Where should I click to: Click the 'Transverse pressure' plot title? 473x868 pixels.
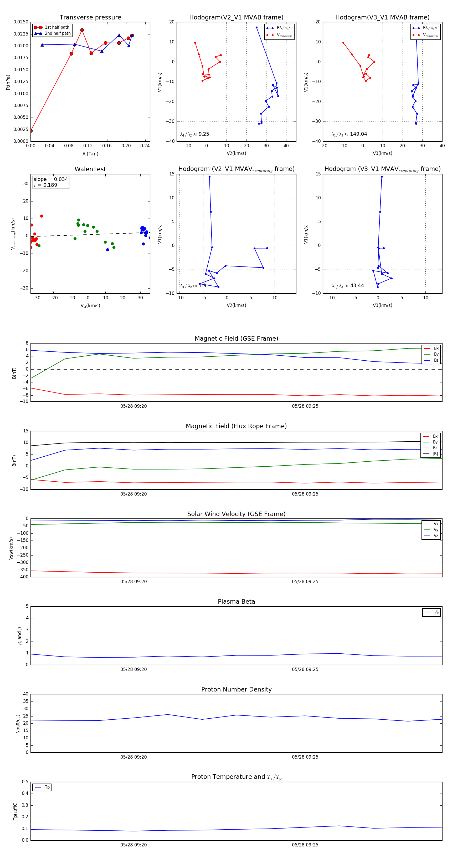coord(90,18)
